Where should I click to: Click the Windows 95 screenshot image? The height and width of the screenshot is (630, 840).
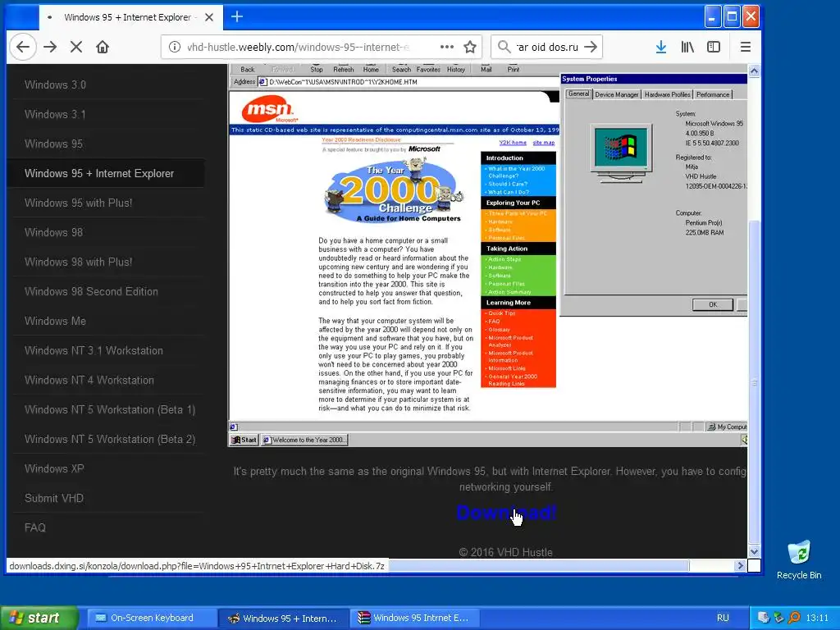488,256
